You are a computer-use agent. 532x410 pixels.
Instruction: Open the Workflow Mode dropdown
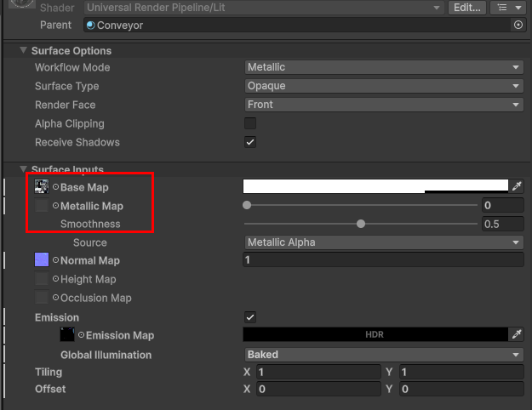point(384,67)
